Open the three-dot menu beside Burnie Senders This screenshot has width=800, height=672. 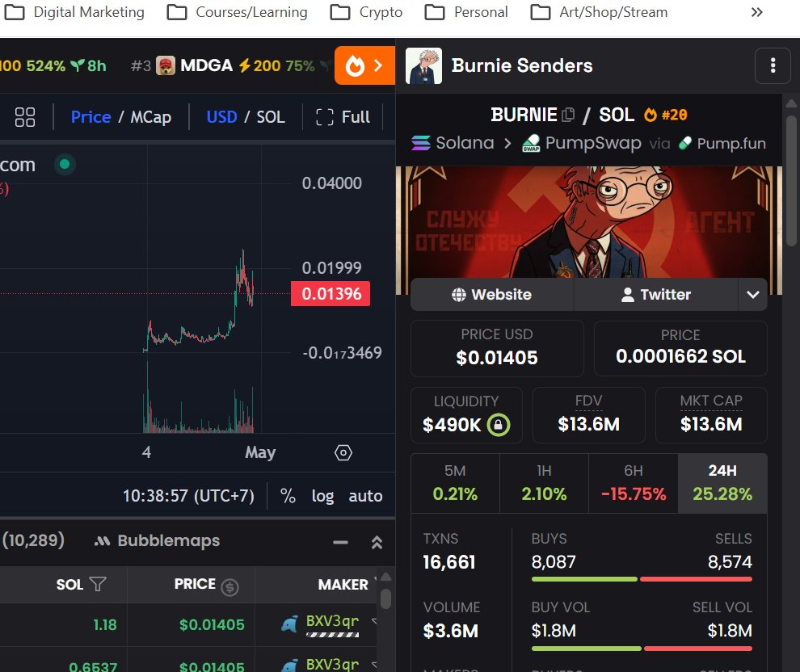point(773,65)
